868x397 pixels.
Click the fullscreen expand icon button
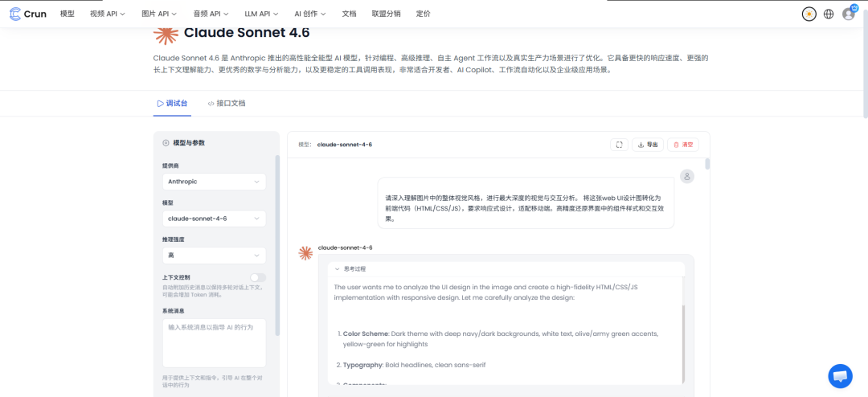tap(619, 145)
